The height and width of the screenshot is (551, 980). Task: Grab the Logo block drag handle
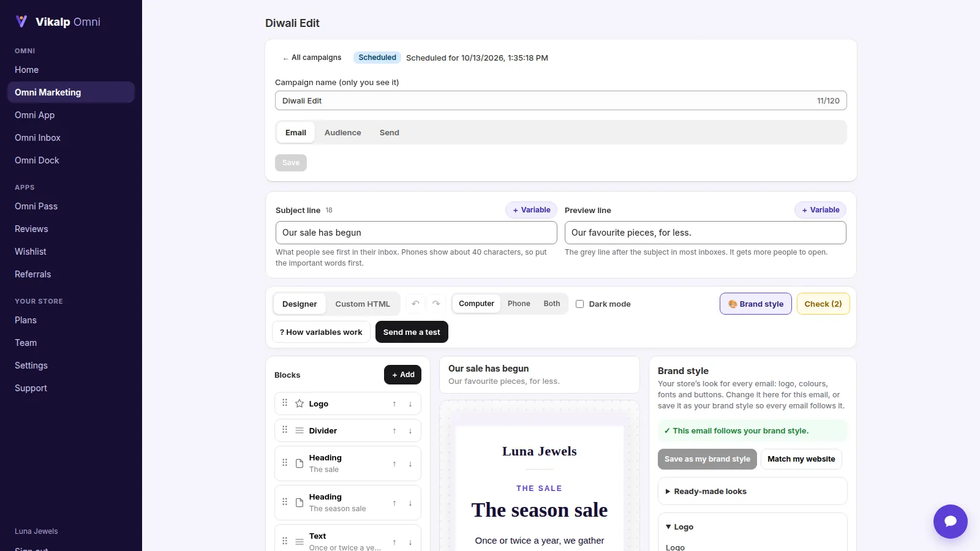click(x=285, y=403)
